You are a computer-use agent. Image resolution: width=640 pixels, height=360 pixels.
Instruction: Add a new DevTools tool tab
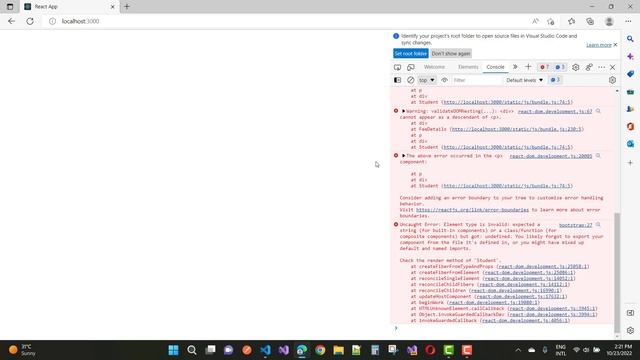click(x=528, y=67)
